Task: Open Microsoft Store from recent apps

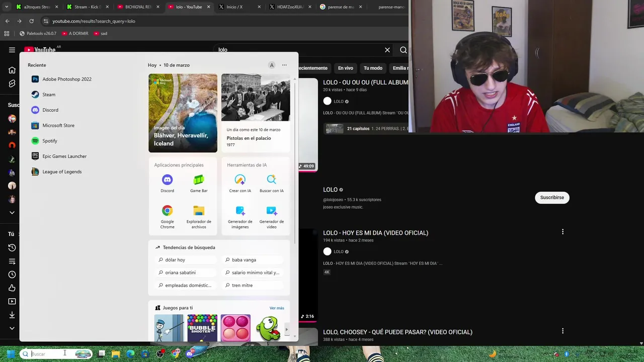Action: [x=53, y=125]
